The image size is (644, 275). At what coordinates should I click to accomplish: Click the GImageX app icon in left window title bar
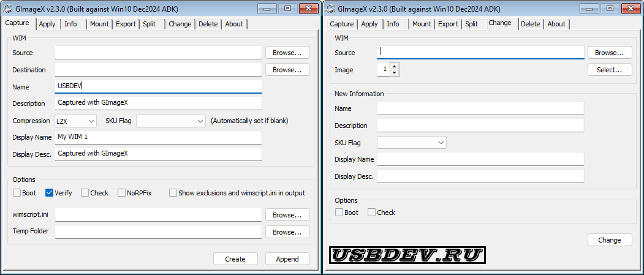(8, 8)
